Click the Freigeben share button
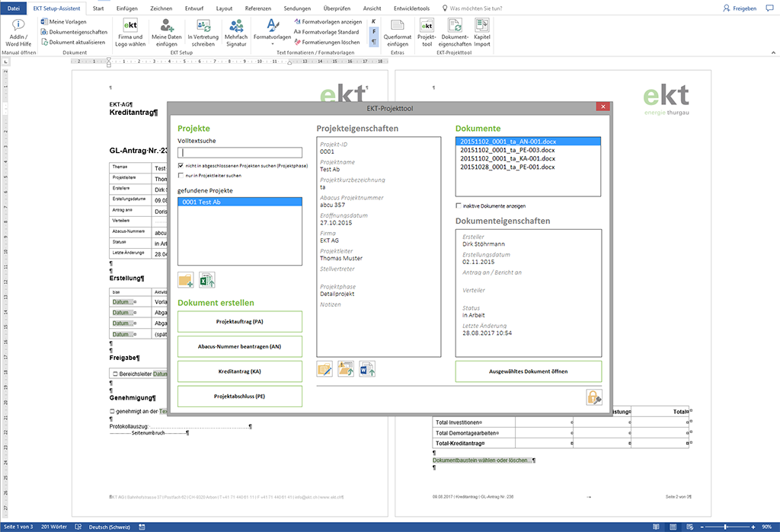780x532 pixels. 740,8
